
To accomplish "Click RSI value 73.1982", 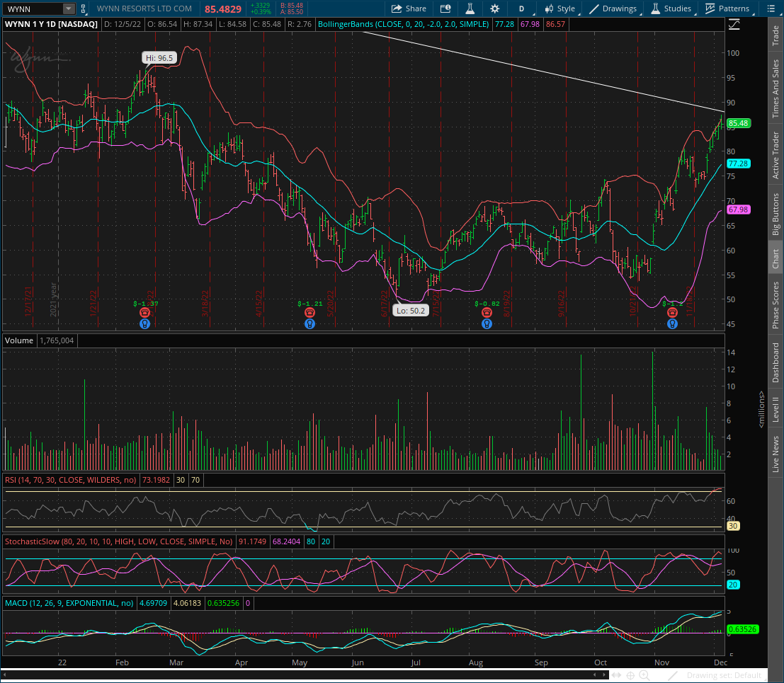I will [156, 480].
